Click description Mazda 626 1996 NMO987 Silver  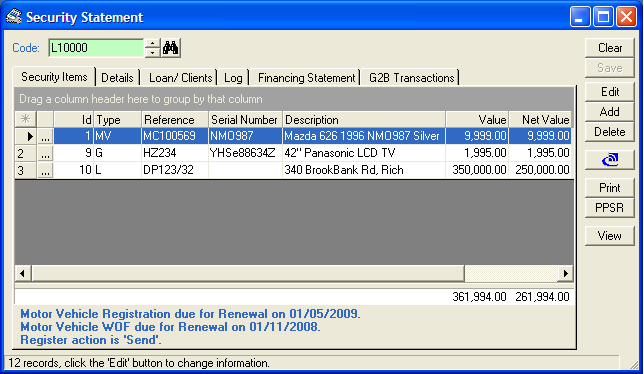point(364,136)
